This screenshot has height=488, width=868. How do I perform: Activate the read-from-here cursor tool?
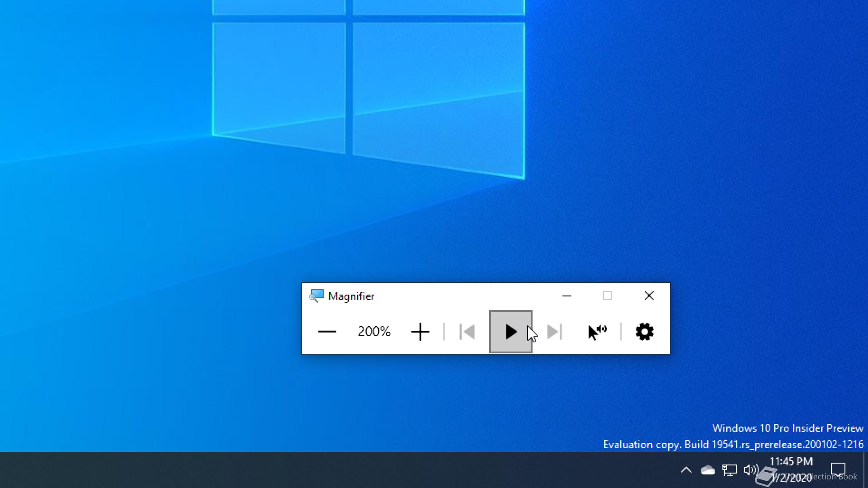(597, 332)
